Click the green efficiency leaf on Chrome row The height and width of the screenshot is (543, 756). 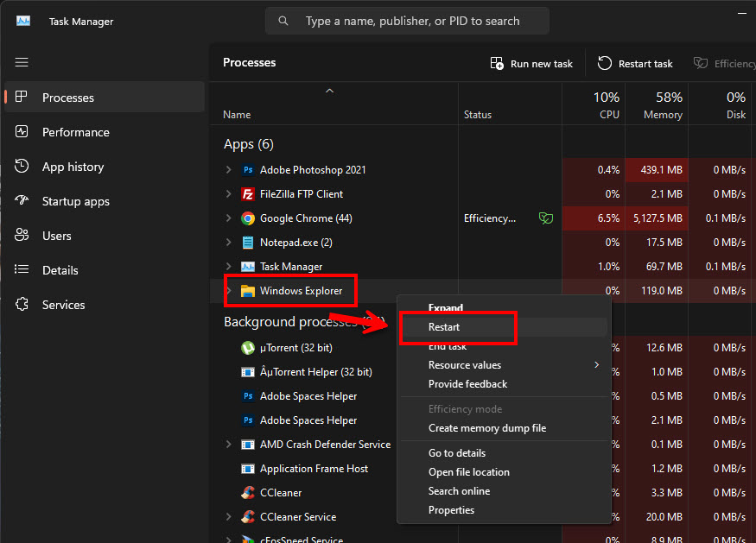(x=546, y=218)
